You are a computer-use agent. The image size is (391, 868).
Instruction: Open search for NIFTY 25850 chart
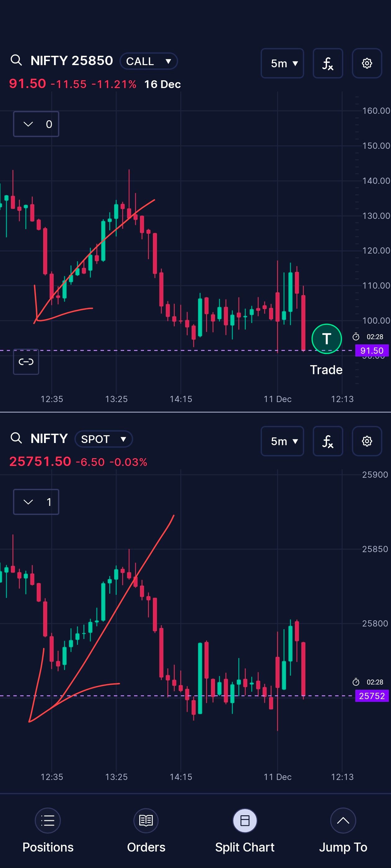point(16,61)
